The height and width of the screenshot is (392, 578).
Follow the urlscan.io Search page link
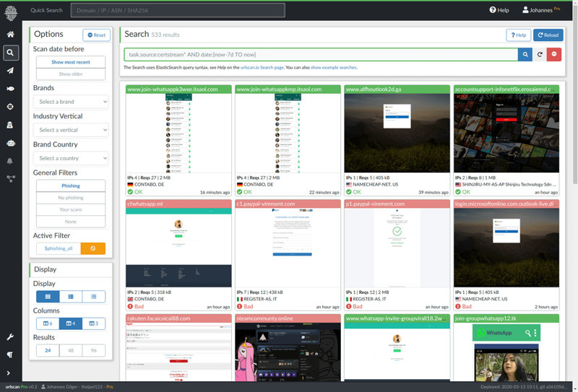point(262,67)
